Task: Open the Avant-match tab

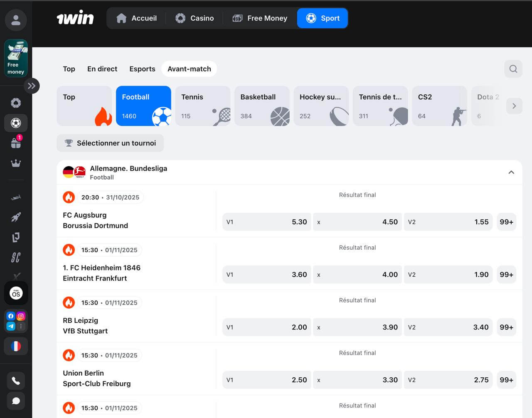Action: point(189,69)
